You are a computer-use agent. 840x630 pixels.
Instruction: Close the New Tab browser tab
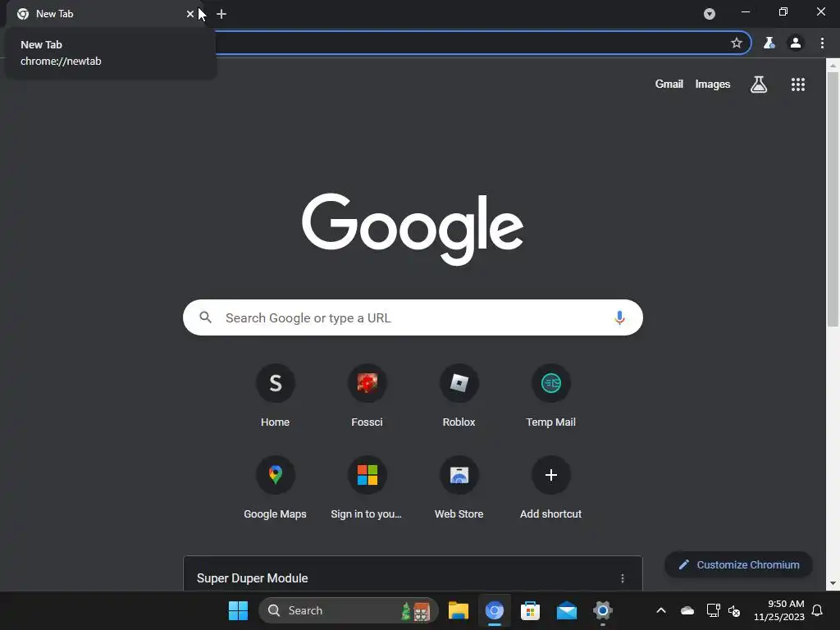189,14
